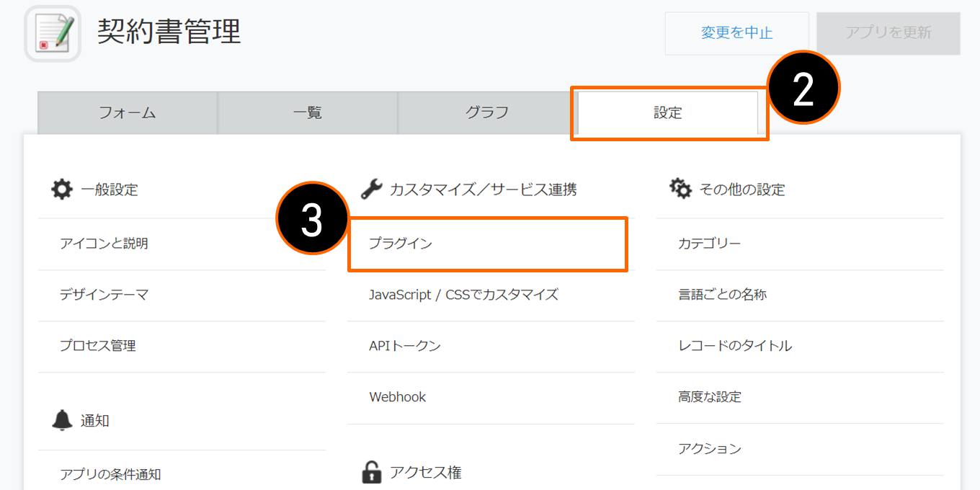Click the gear icon beside 一般設定
This screenshot has height=490, width=980.
pos(62,190)
